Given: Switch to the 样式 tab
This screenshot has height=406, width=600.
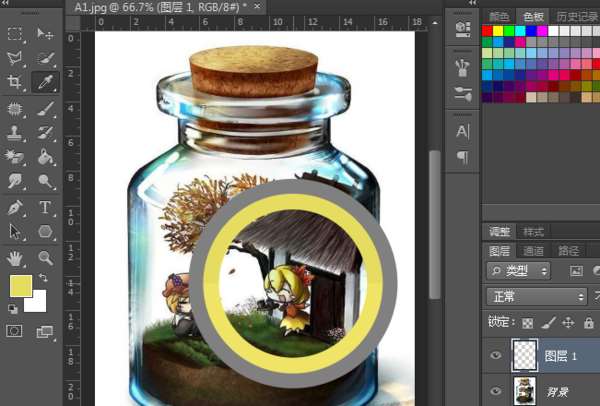Looking at the screenshot, I should click(x=533, y=232).
